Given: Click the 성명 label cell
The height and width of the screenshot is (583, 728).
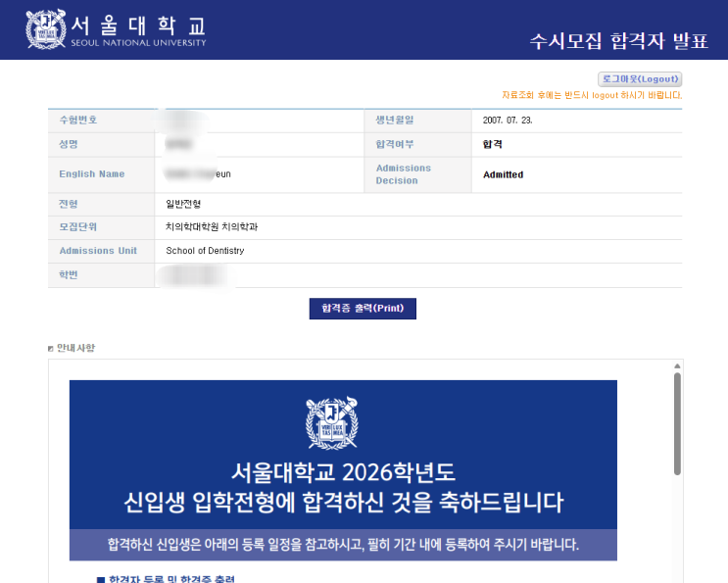Looking at the screenshot, I should coord(101,144).
